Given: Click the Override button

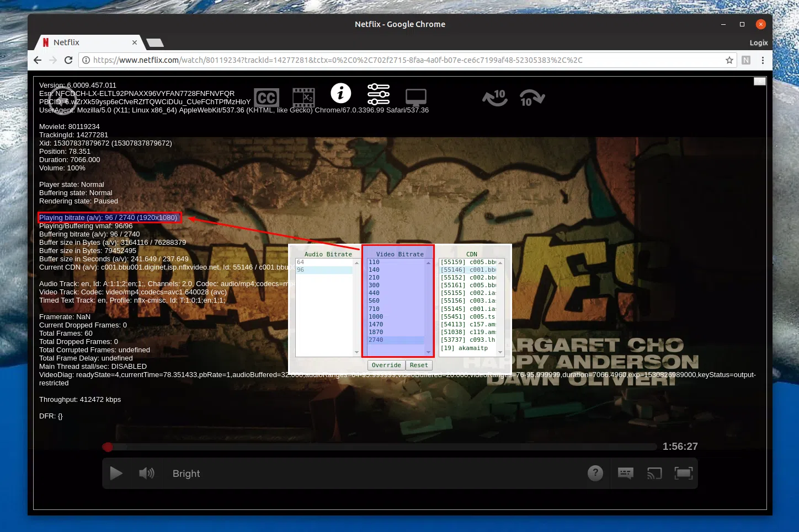Looking at the screenshot, I should (386, 365).
